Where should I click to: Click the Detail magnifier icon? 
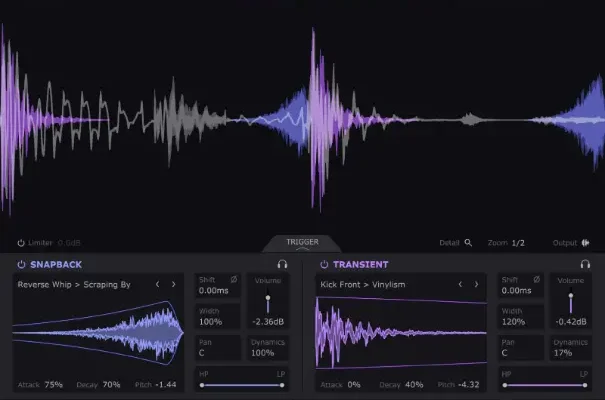[467, 242]
